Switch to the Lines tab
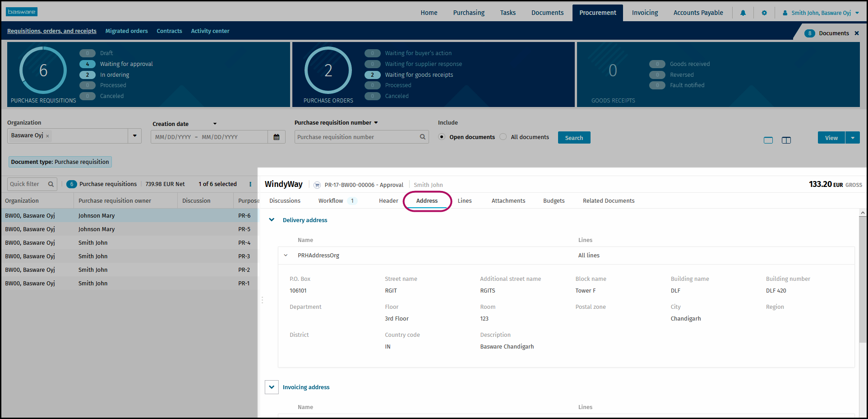This screenshot has height=419, width=868. pos(465,200)
